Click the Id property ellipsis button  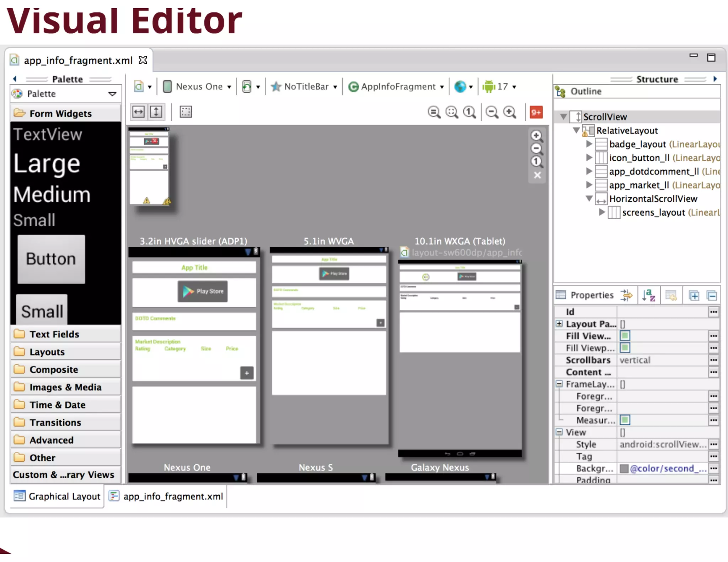(x=713, y=312)
